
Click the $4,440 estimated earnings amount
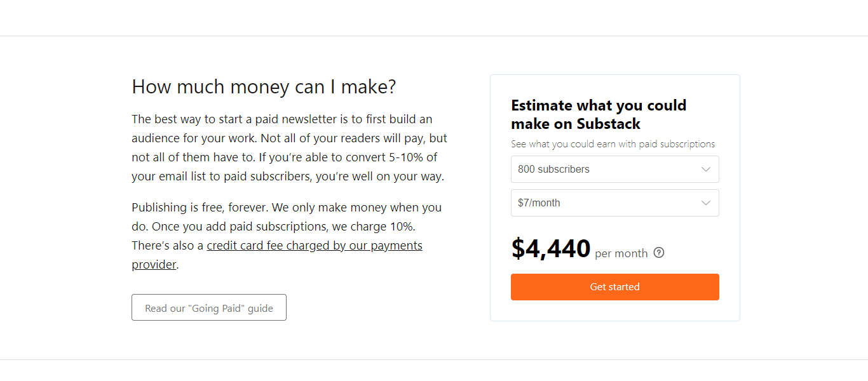click(551, 248)
